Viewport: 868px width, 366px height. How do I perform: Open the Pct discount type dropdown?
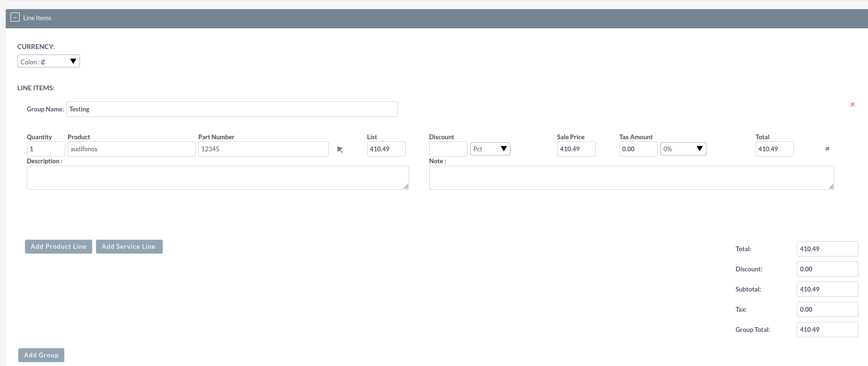pos(490,149)
